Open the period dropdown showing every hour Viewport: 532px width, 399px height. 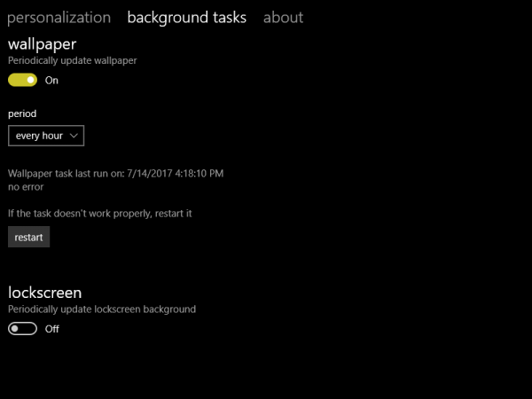[x=46, y=136]
